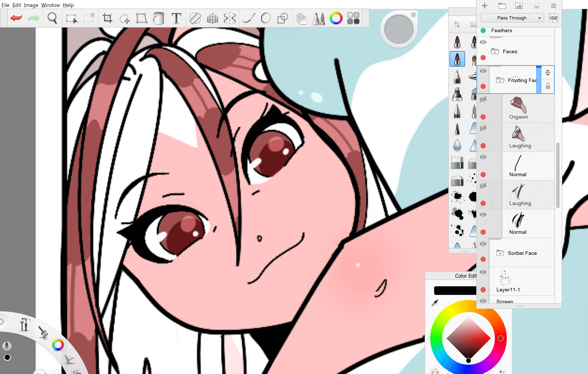The width and height of the screenshot is (588, 374).
Task: Expand the Sorbet Face folder
Action: coord(500,253)
